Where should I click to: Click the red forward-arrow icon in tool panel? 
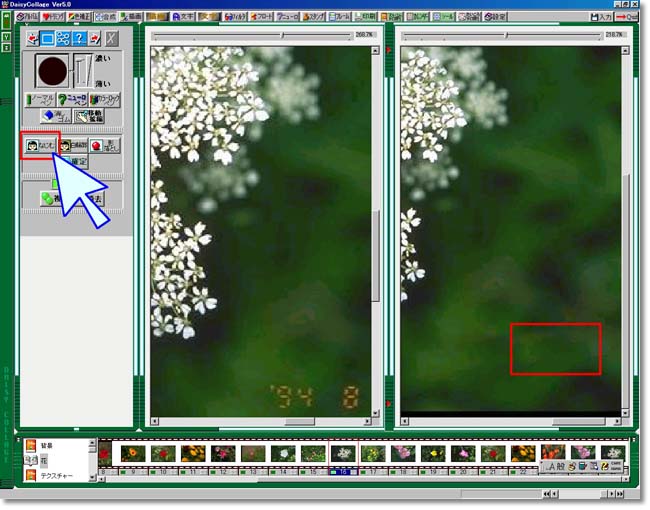pyautogui.click(x=95, y=39)
